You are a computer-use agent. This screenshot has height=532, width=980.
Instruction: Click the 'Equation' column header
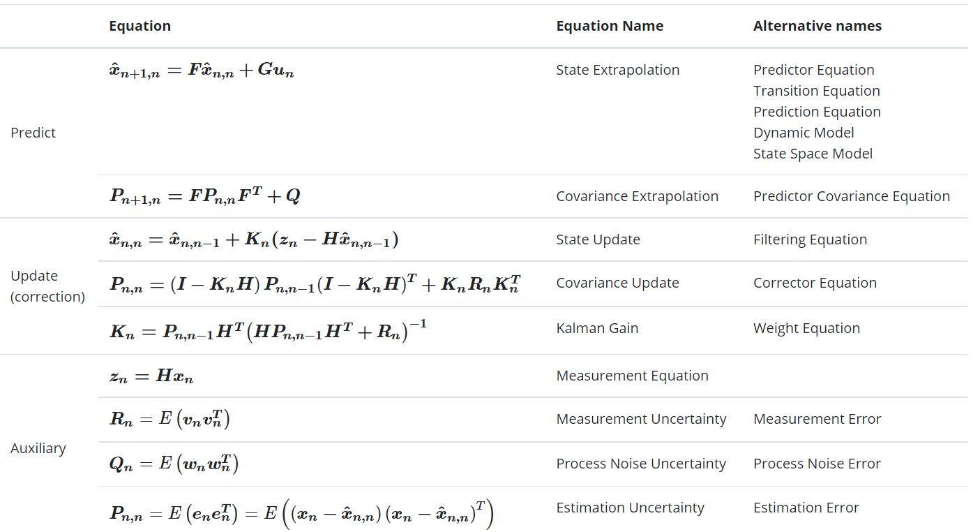click(140, 26)
